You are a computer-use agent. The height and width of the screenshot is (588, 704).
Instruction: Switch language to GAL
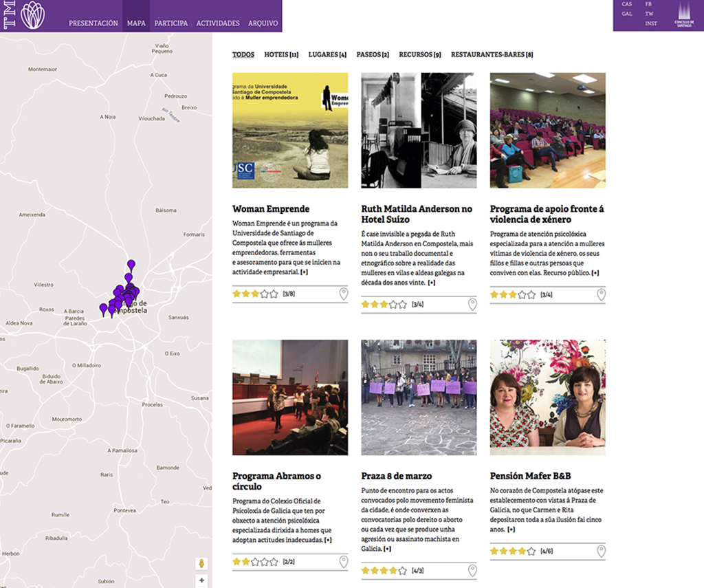[626, 14]
